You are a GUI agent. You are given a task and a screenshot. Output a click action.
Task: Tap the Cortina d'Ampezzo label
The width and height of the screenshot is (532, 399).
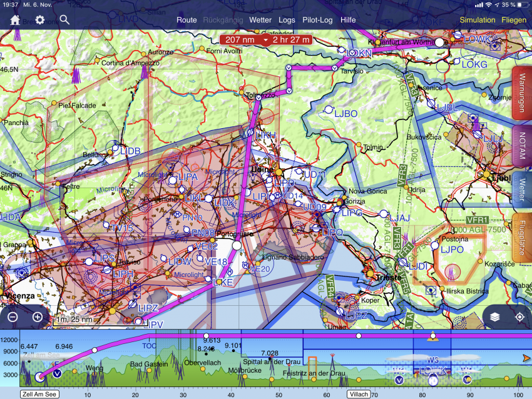tap(130, 63)
